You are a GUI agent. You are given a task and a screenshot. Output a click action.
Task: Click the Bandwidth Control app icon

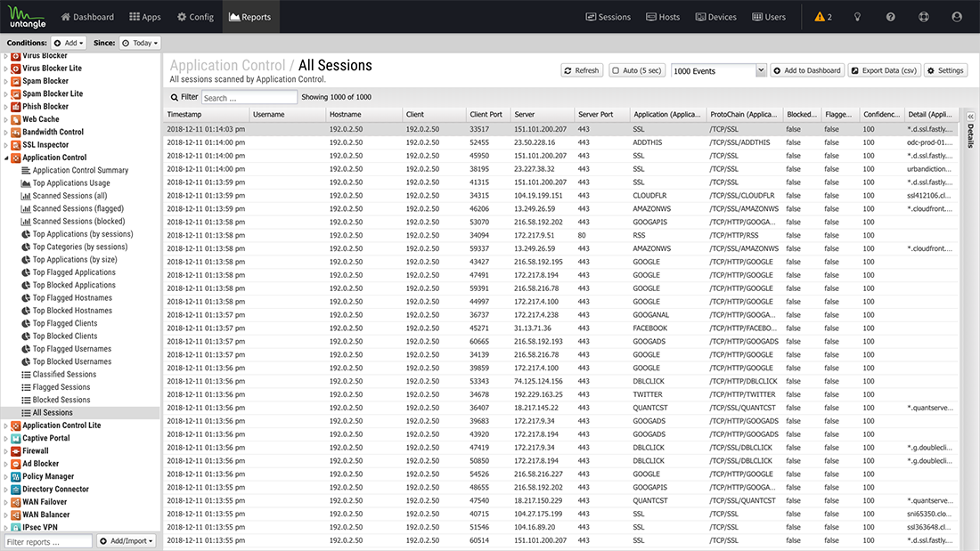tap(16, 133)
